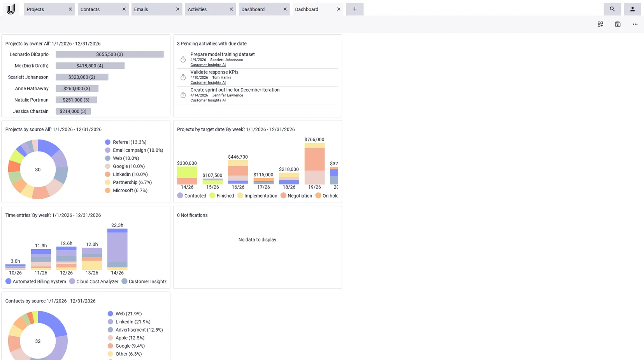Screen dimensions: 644x360
Task: Click the 11/26 time entries bar of 11.3h
Action: click(x=41, y=260)
